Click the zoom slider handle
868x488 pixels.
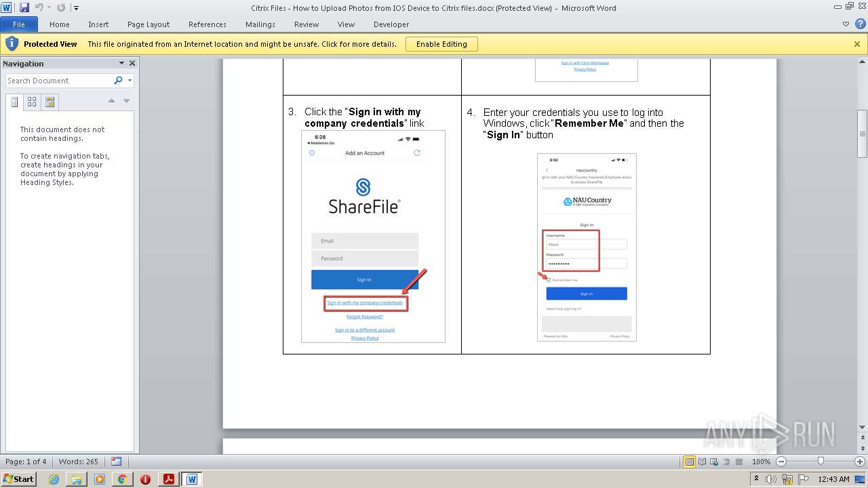(x=821, y=462)
